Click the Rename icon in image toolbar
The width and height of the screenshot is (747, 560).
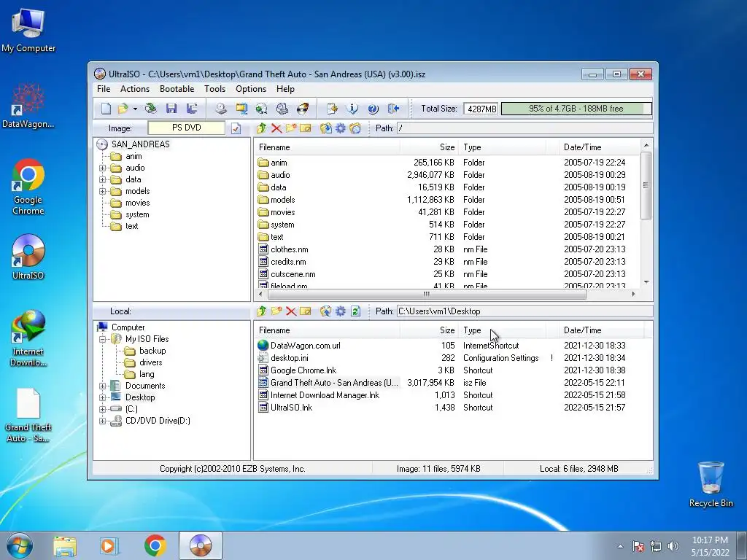(x=306, y=128)
